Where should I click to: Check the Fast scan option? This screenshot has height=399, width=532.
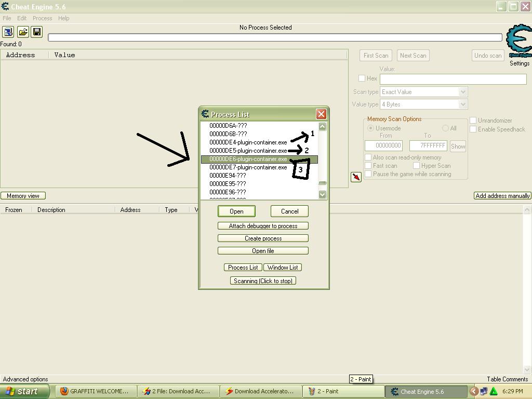[368, 166]
